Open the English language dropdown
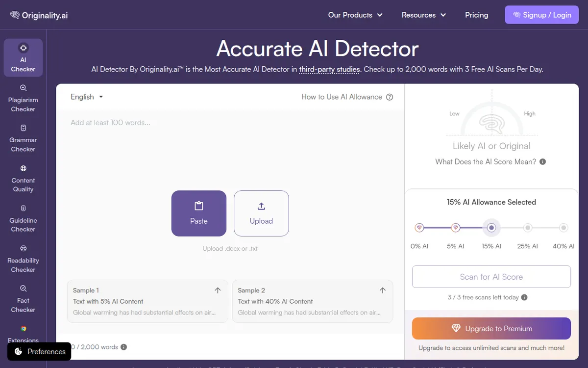This screenshot has height=368, width=588. pyautogui.click(x=87, y=97)
